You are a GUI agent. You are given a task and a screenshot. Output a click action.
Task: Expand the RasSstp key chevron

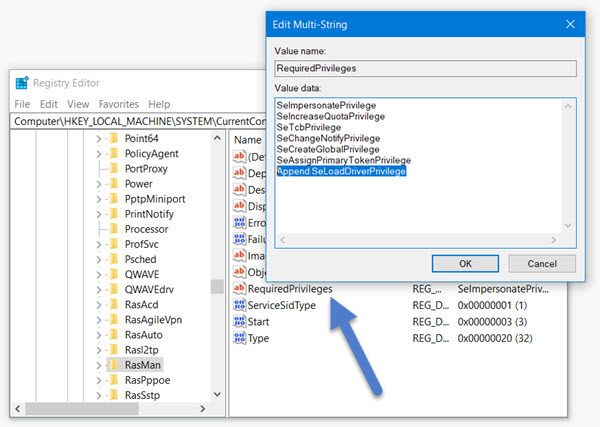point(99,395)
